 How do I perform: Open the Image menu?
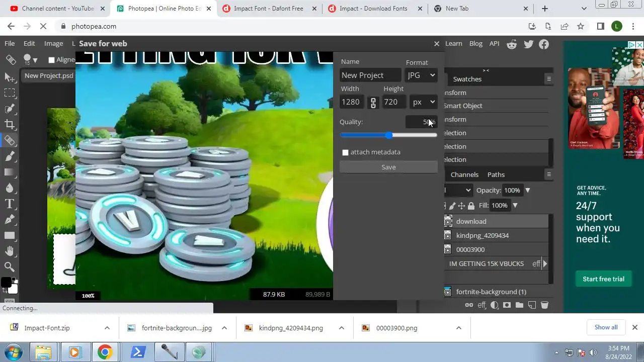click(53, 44)
